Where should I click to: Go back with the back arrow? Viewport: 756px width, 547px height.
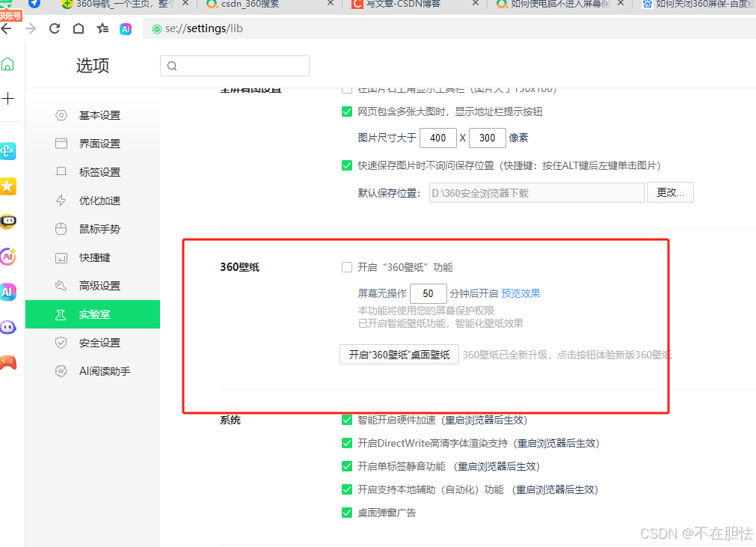tap(6, 29)
